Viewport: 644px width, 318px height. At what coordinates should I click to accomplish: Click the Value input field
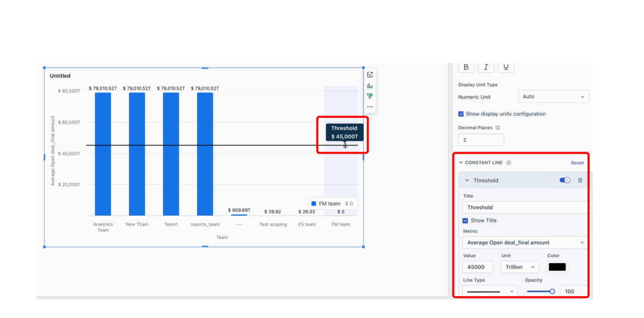tap(478, 267)
